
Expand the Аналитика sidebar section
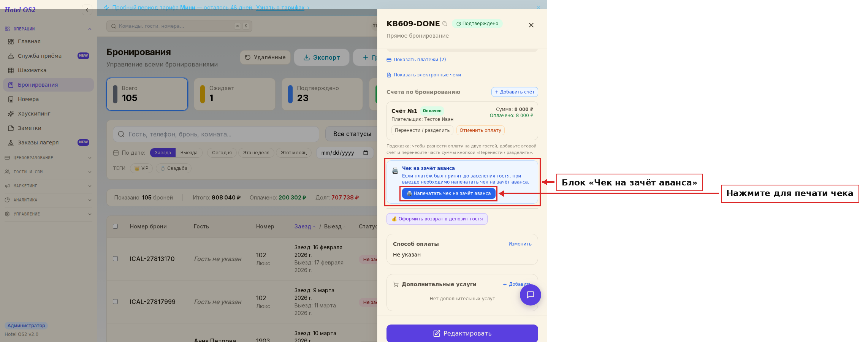[x=48, y=200]
